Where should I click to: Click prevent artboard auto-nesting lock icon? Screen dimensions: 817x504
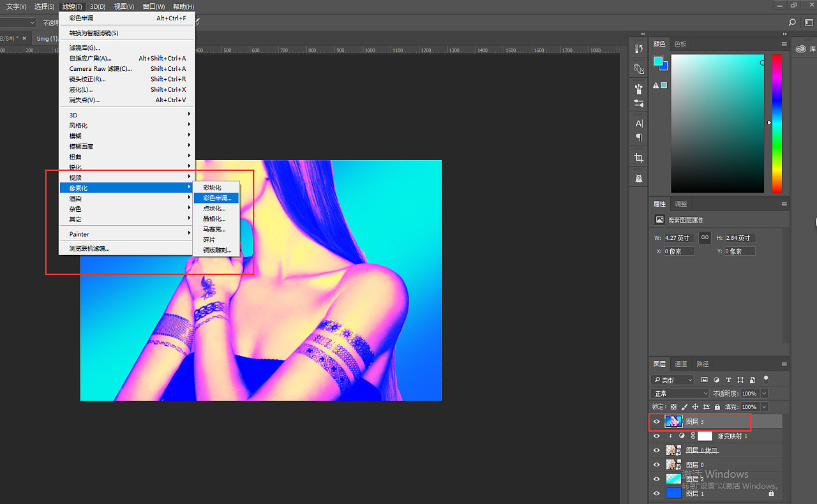[x=706, y=406]
